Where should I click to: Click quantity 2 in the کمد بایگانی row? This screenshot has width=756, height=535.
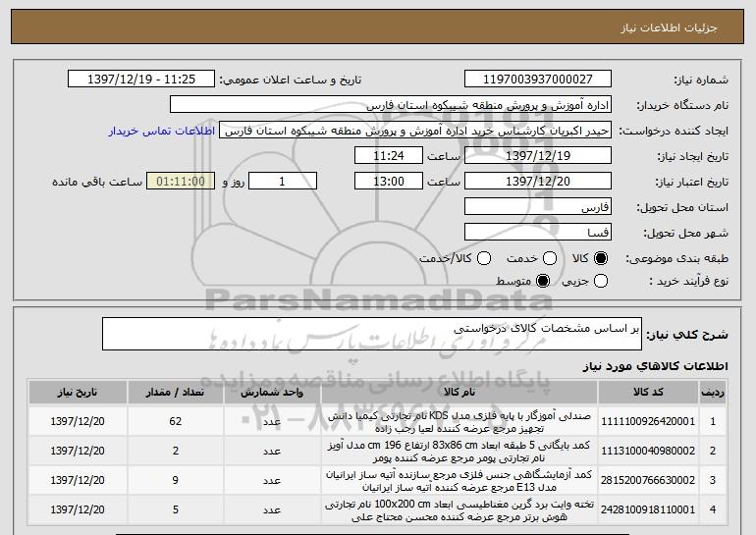(x=175, y=452)
